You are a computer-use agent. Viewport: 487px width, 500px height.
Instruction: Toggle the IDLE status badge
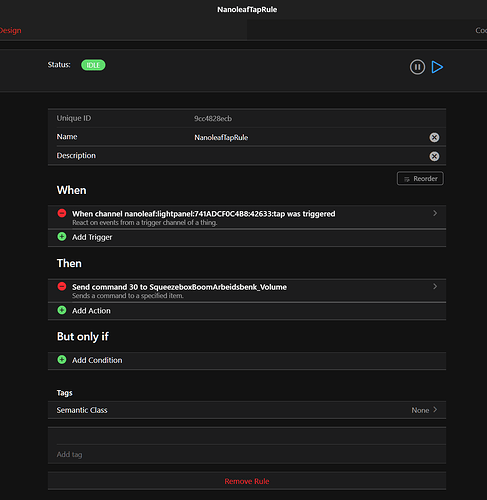[x=93, y=65]
